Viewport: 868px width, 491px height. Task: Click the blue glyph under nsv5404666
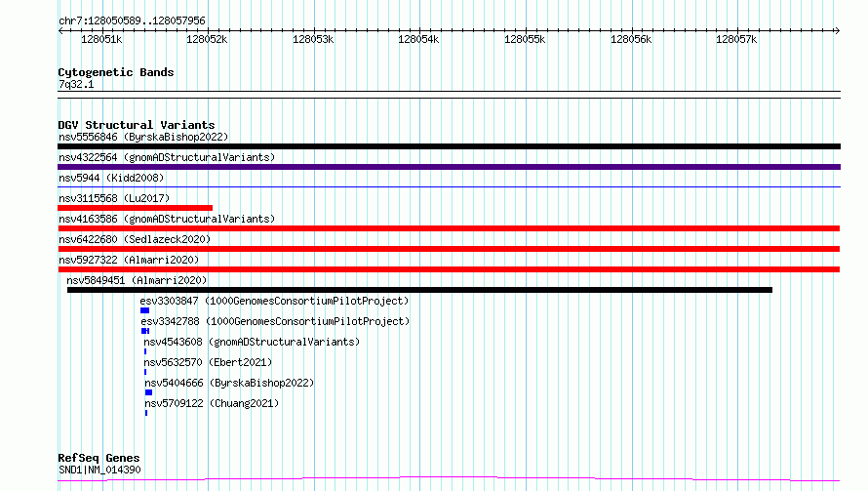pos(148,392)
